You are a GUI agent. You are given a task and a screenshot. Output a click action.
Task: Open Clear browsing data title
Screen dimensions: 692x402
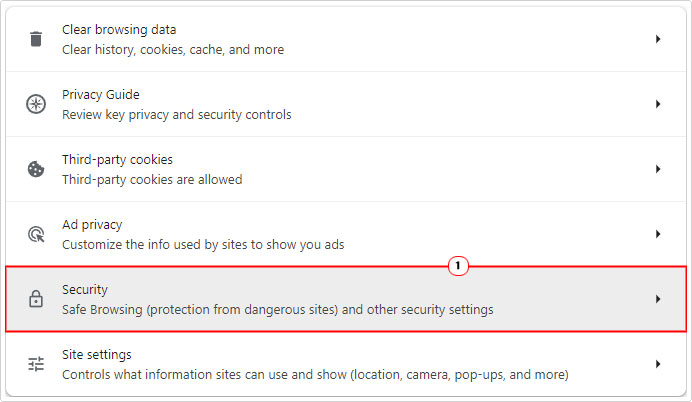click(x=119, y=30)
